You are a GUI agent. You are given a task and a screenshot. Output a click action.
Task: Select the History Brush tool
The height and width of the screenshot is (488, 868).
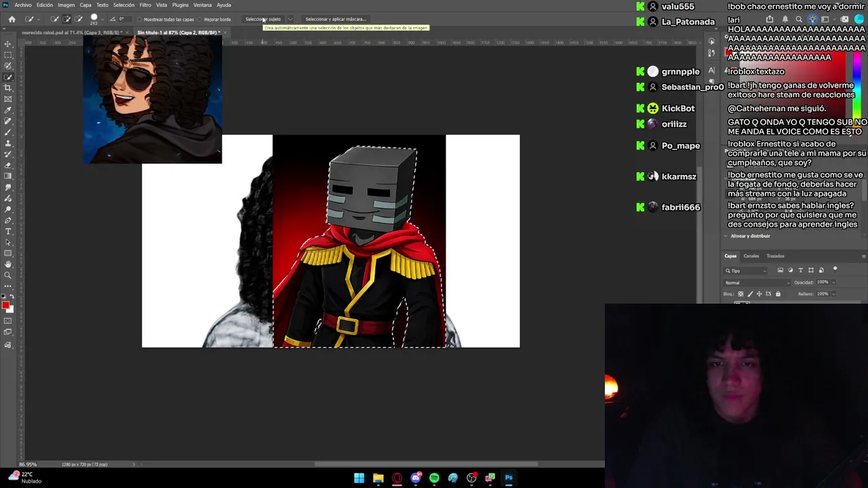8,154
